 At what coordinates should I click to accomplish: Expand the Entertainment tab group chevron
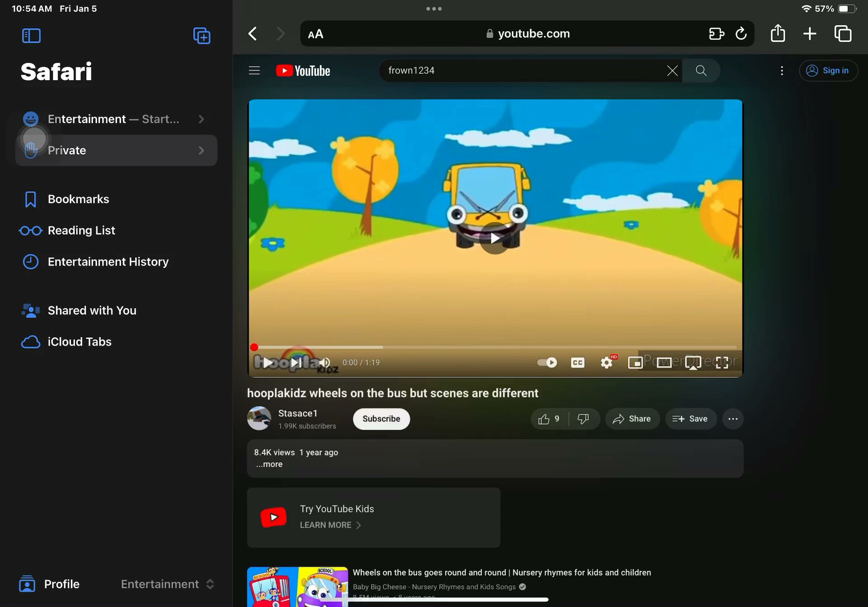(x=201, y=119)
